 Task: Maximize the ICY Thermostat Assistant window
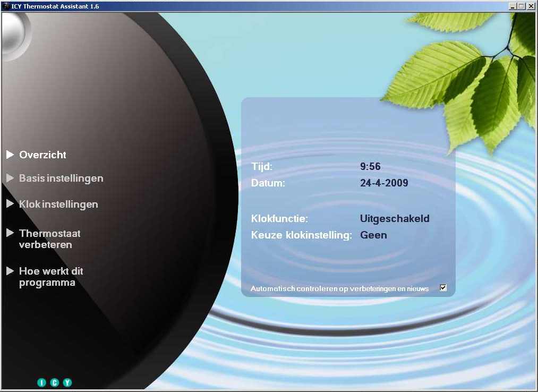(x=521, y=6)
